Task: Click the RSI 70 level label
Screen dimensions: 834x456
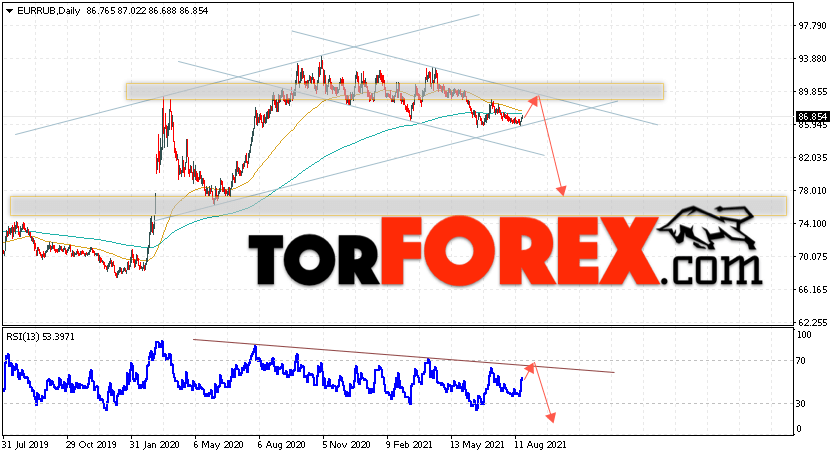Action: pyautogui.click(x=801, y=361)
